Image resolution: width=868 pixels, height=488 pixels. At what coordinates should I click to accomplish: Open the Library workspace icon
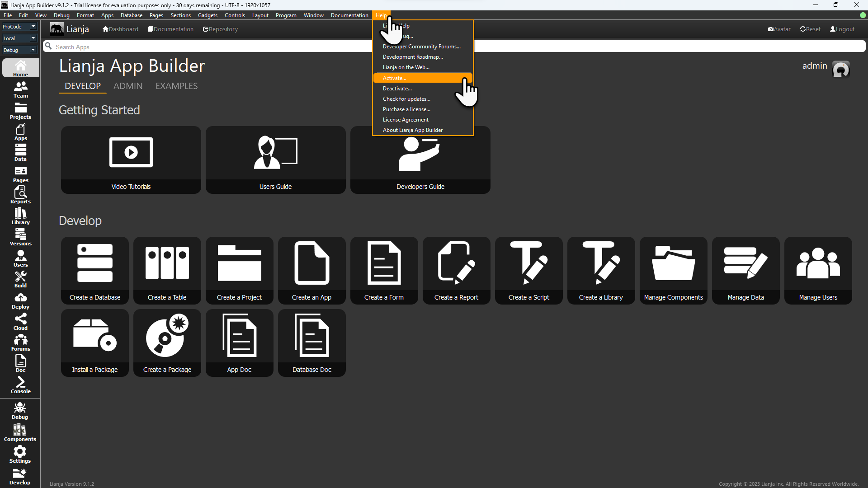(x=20, y=216)
